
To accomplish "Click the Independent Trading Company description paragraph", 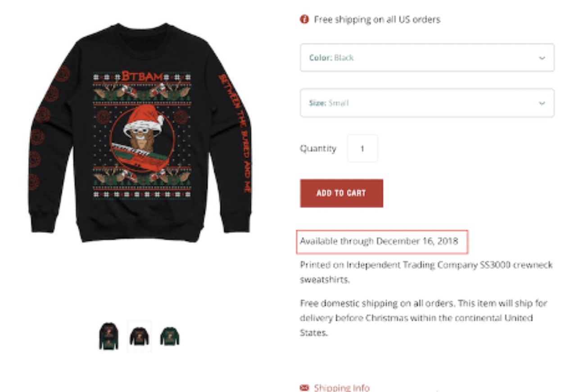I will click(x=426, y=272).
